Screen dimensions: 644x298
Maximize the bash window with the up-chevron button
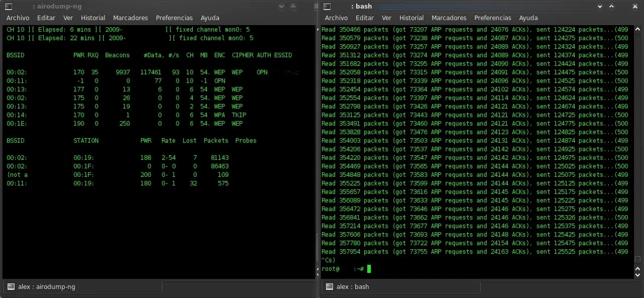pos(612,7)
